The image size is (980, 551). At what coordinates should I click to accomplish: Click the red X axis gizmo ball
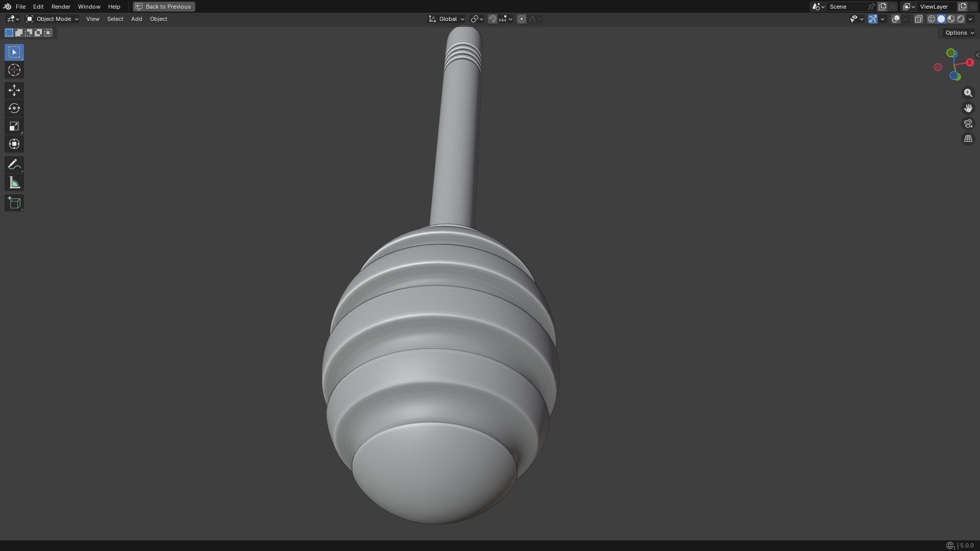click(x=969, y=62)
